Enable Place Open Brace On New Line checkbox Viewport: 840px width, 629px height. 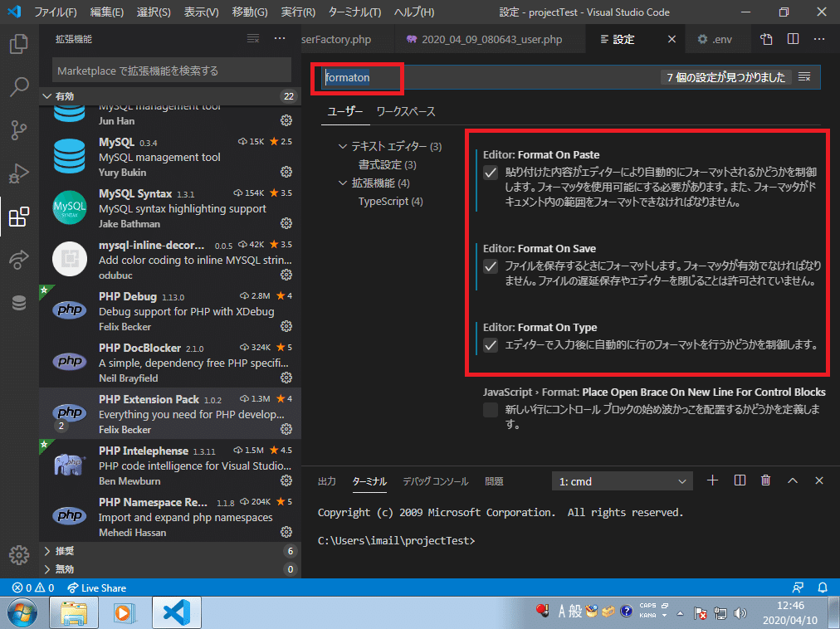click(491, 410)
